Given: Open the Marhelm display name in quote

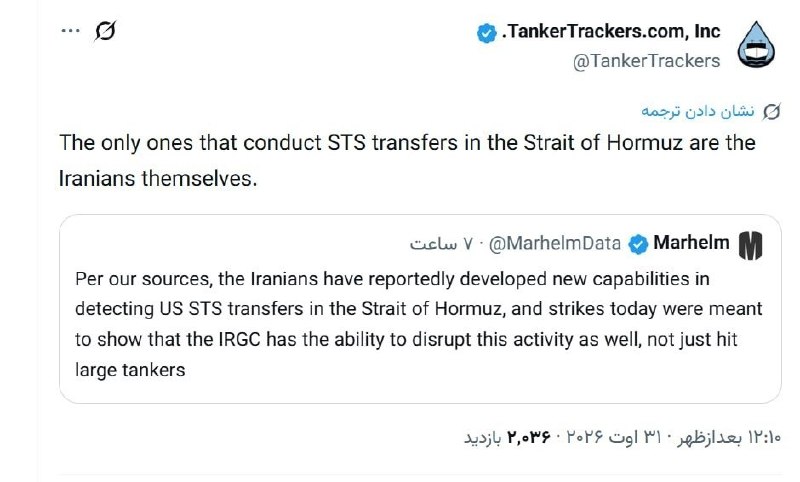Looking at the screenshot, I should coord(691,243).
